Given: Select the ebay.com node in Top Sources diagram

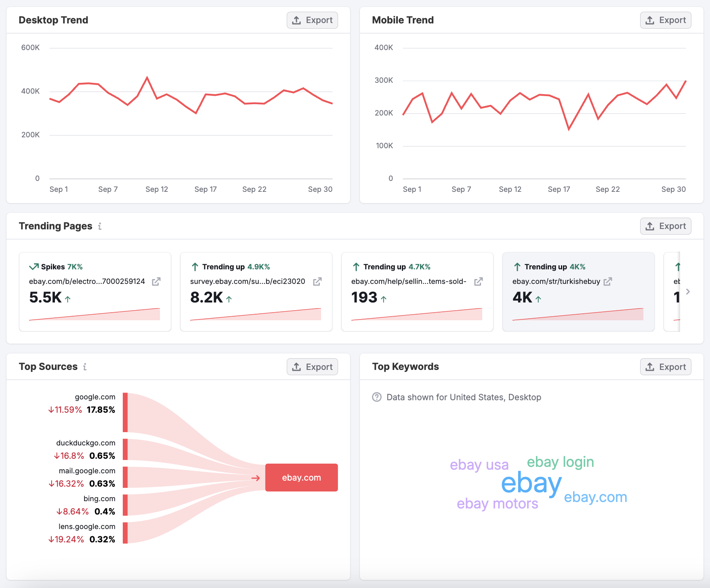Looking at the screenshot, I should (x=301, y=477).
